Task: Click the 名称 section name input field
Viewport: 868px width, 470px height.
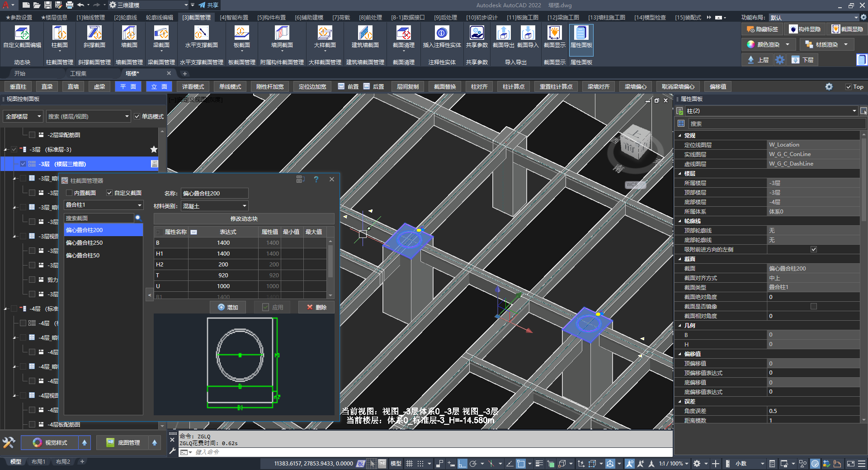Action: (214, 194)
